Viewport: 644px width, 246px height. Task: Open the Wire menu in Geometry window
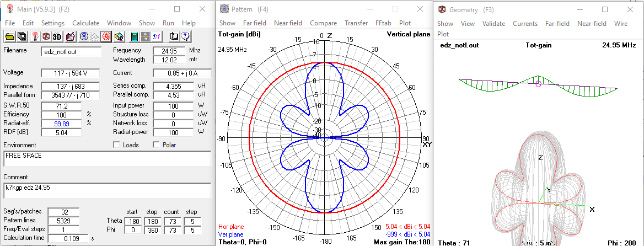[x=621, y=23]
